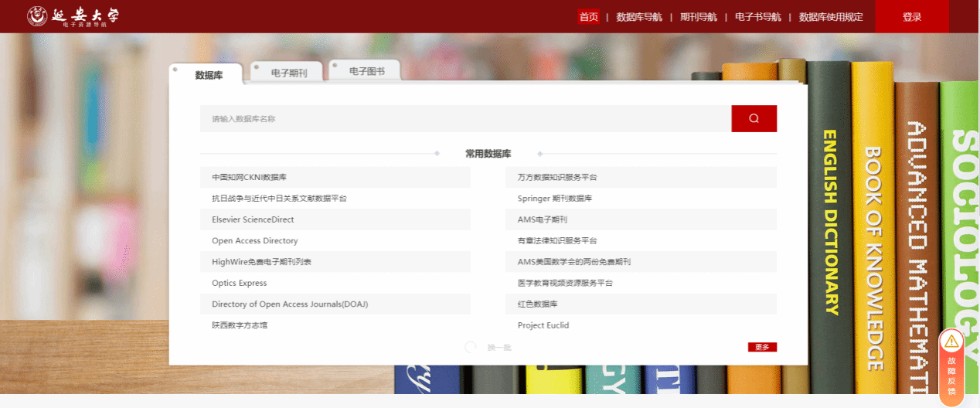Select the 数据库 tab
Screen dimensions: 980x408
209,75
